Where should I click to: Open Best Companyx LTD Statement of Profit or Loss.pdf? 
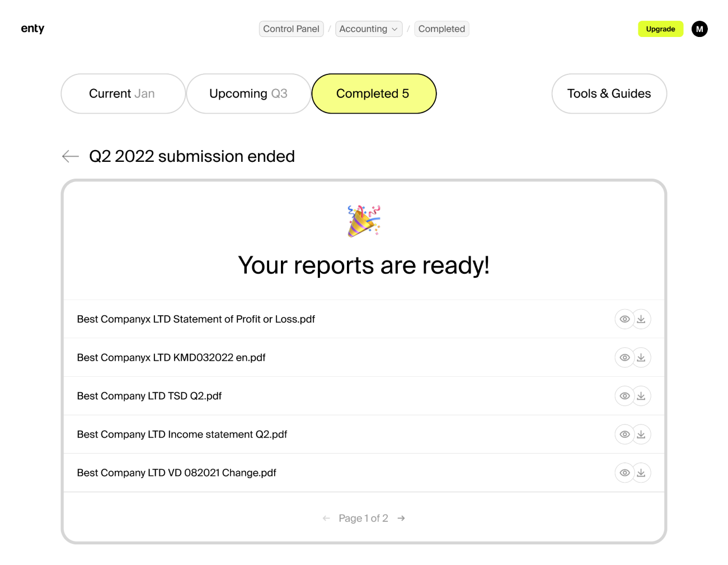tap(196, 319)
